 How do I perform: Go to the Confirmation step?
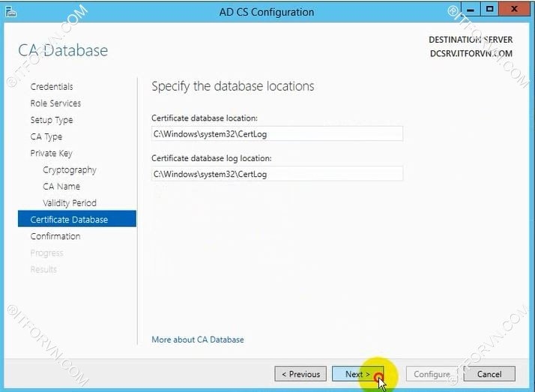(x=55, y=236)
